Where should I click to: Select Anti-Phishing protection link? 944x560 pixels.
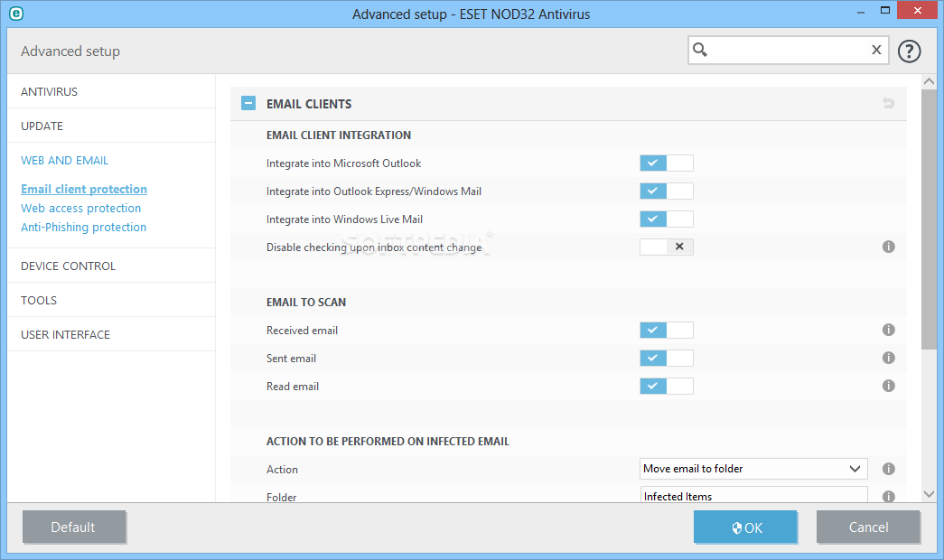pos(84,227)
